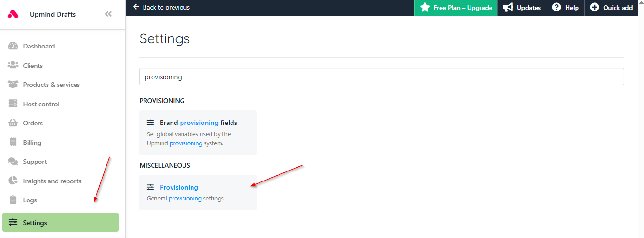Open the Help menu
The image size is (644, 238).
click(565, 8)
